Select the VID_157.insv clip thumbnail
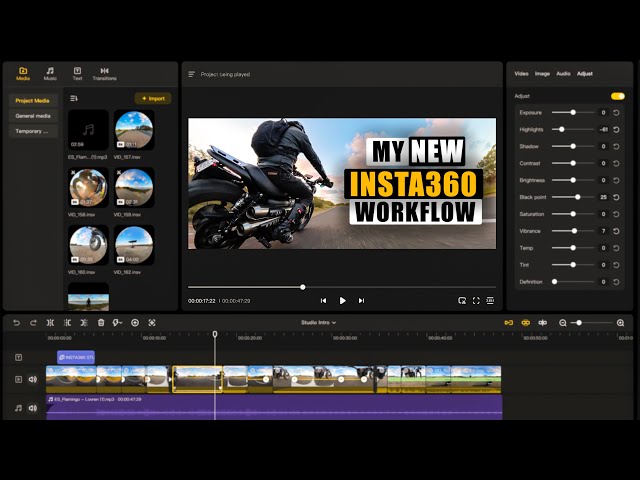This screenshot has width=640, height=480. click(134, 130)
